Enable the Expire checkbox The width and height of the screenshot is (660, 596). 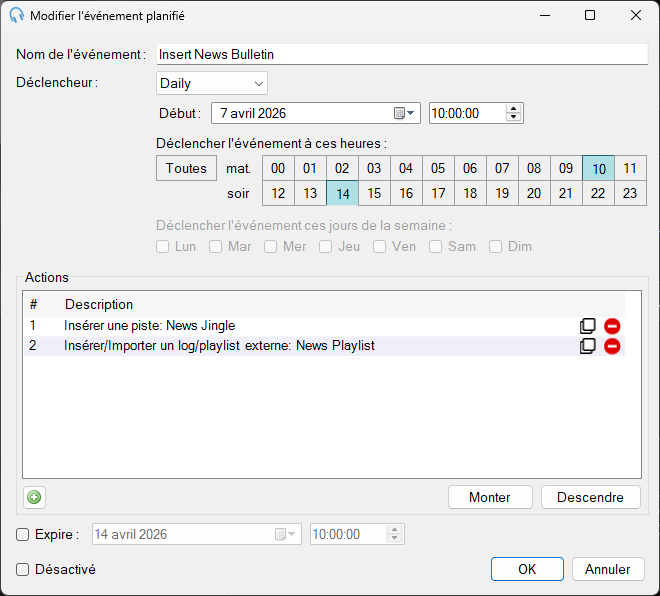tap(22, 534)
